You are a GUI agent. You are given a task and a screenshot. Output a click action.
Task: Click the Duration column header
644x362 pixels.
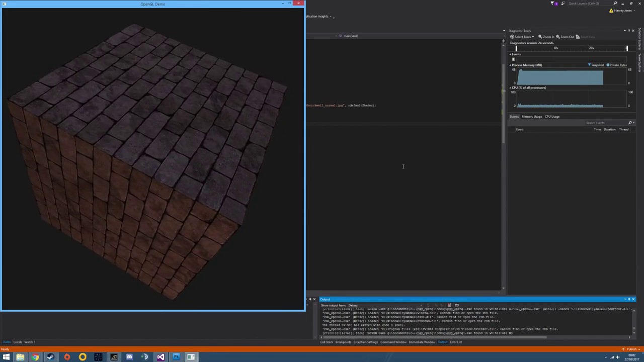(x=609, y=130)
